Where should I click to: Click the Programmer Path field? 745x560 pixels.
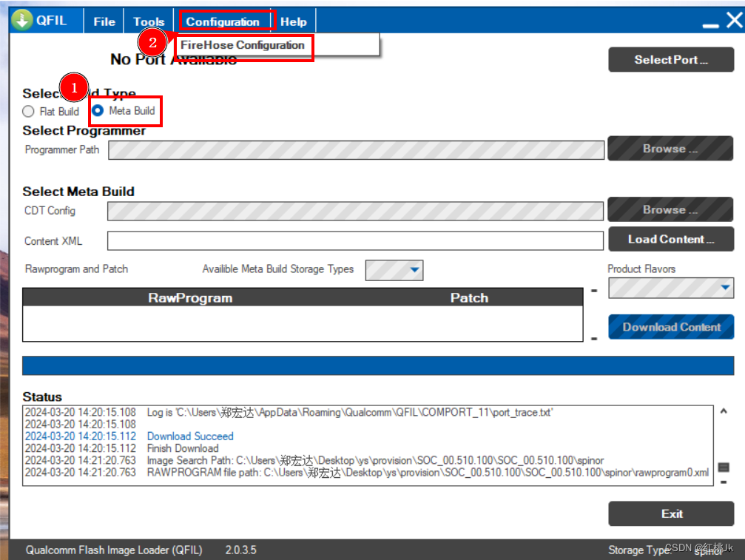356,150
